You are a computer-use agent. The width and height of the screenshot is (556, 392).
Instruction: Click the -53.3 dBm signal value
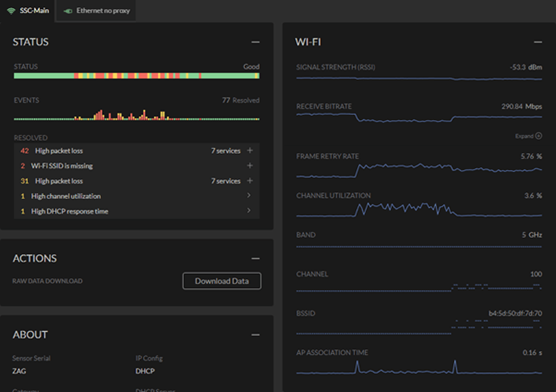526,67
